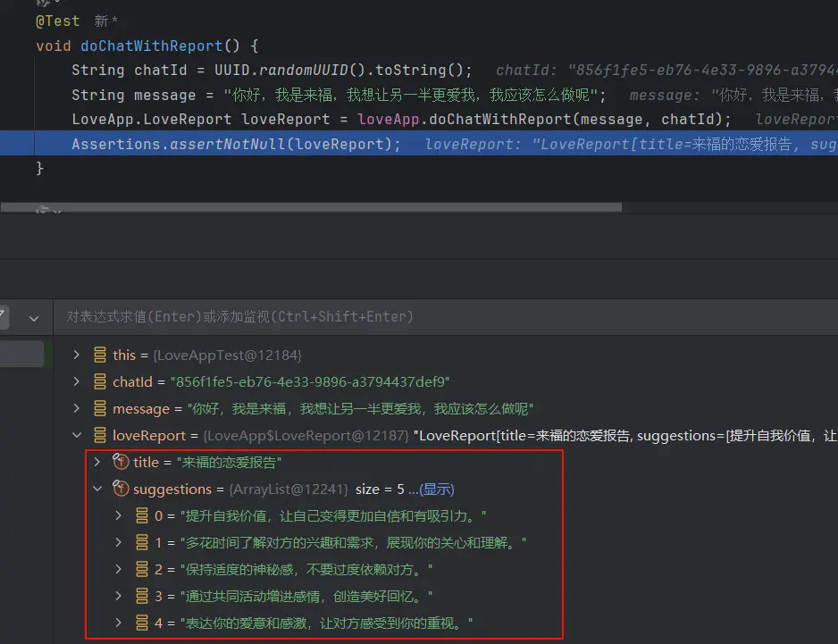Click the 'String message' declaration line
Viewport: 838px width, 644px height.
[339, 96]
